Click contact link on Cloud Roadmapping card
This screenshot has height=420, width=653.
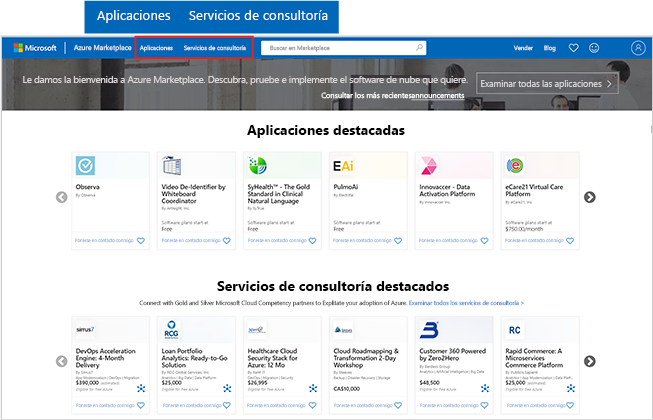[x=363, y=405]
